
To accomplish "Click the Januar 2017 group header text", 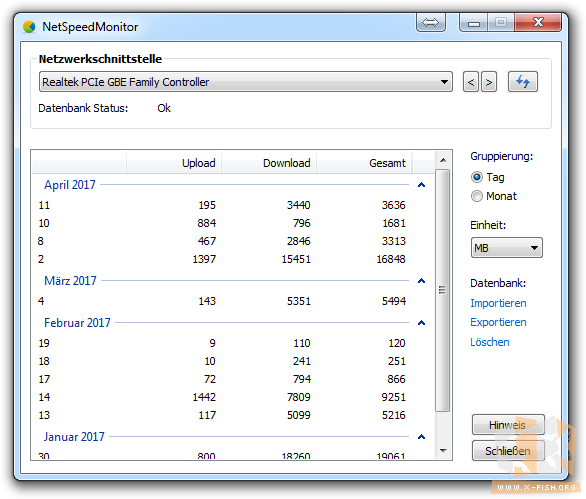I will (x=74, y=437).
